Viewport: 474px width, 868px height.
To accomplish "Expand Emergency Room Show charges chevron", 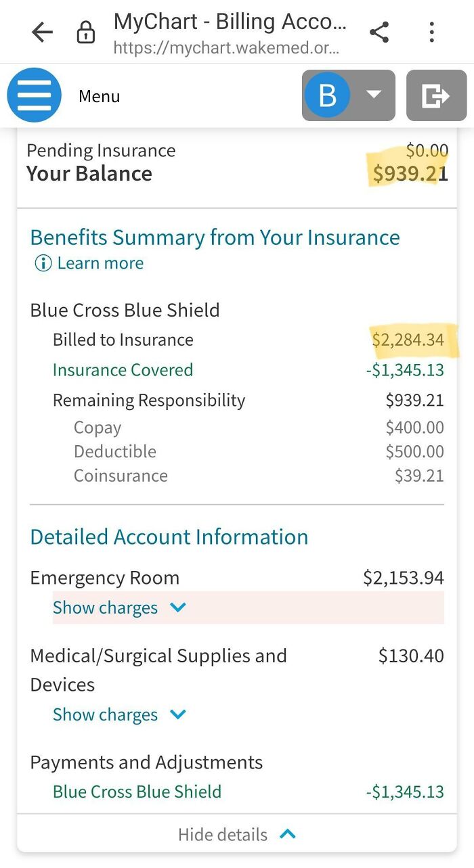I will [x=178, y=608].
